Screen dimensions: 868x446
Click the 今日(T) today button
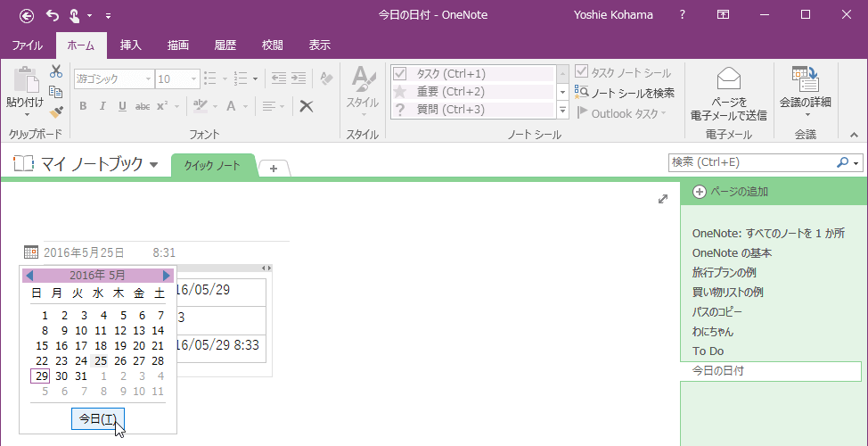(x=98, y=419)
